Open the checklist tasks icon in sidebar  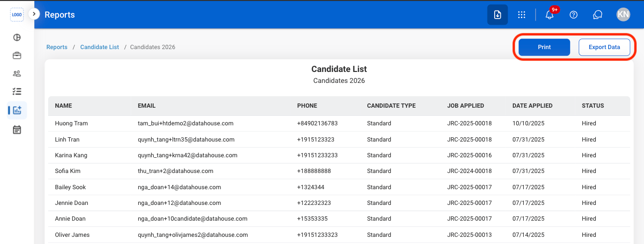17,91
